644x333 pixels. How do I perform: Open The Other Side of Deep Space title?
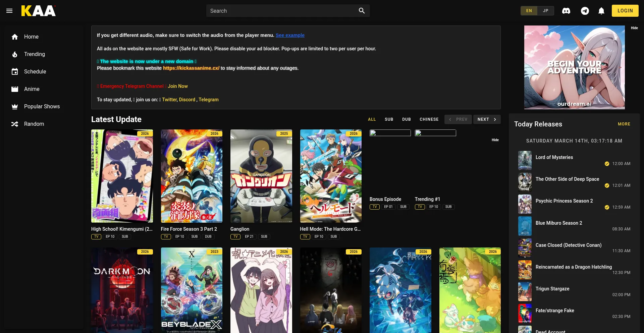click(567, 179)
